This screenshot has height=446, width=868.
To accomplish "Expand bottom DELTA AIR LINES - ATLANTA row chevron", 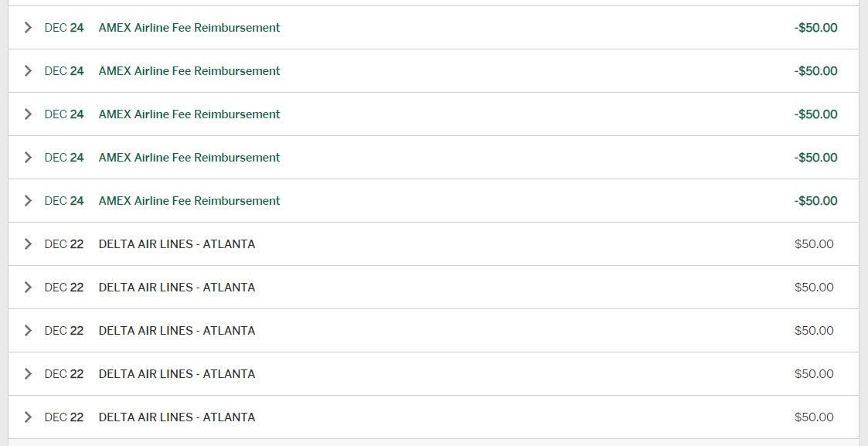I will click(29, 417).
